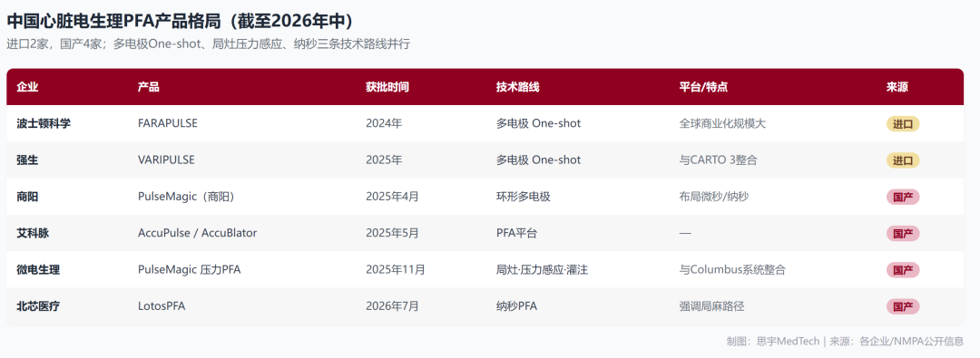Click the 国产 badge in 艾科脉 row

tap(903, 233)
